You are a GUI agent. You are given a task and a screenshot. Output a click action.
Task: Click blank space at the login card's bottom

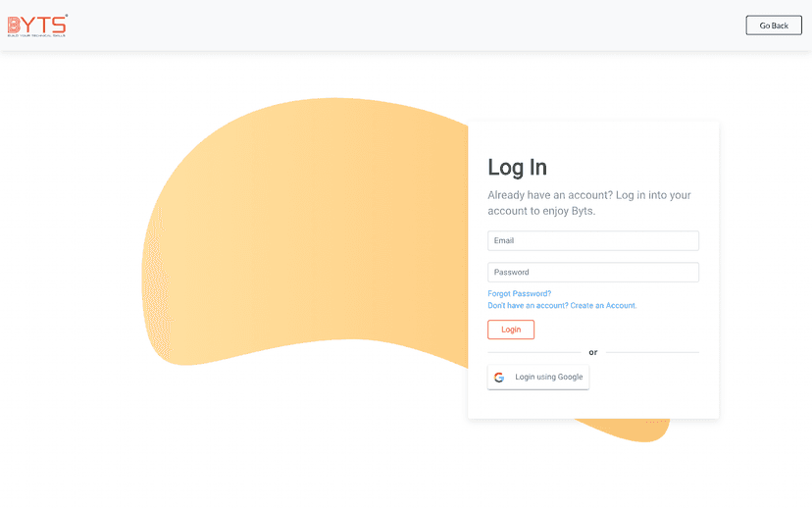[x=592, y=405]
